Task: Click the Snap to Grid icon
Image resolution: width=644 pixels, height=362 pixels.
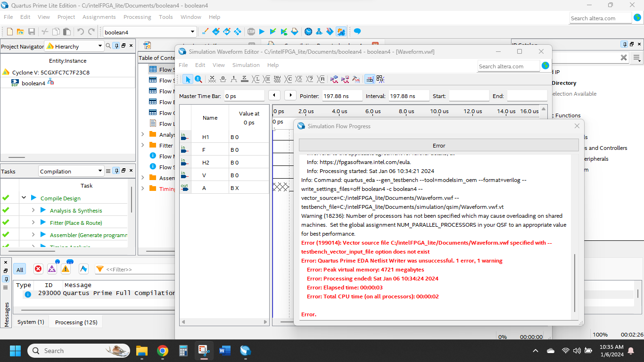Action: pos(370,79)
